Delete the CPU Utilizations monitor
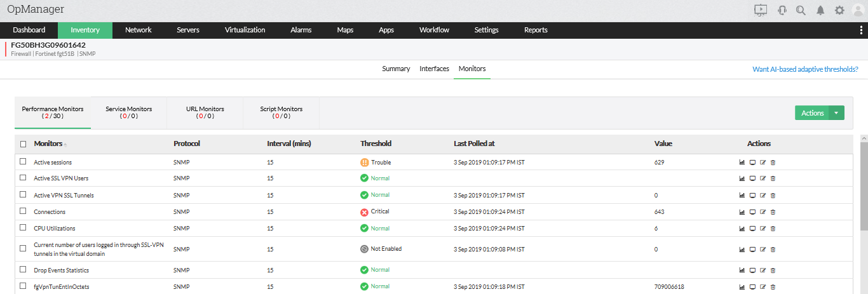Screen dimensions: 868x294 [x=773, y=229]
